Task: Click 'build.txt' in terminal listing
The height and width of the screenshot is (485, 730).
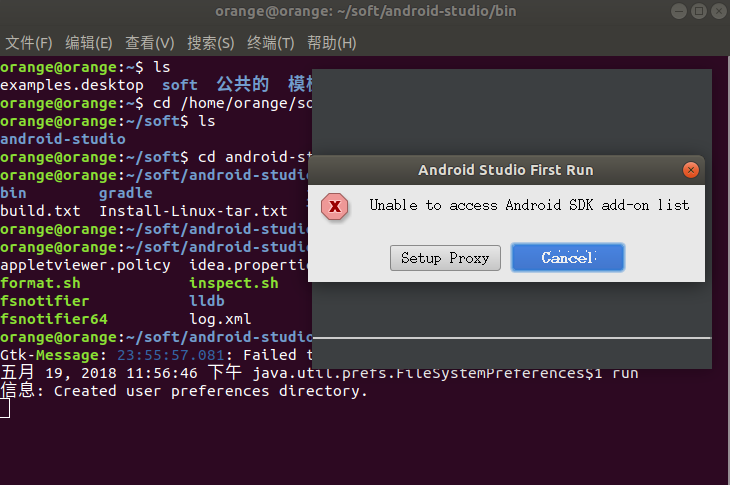Action: click(x=41, y=211)
